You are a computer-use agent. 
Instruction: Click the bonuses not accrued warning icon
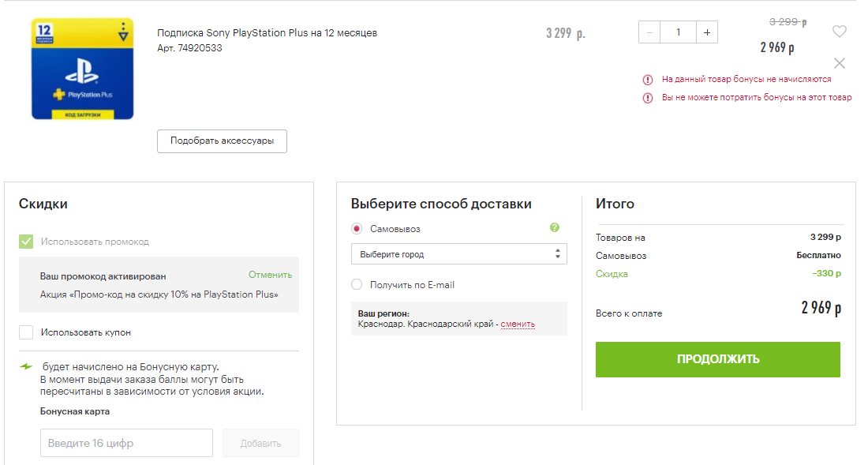tap(648, 80)
